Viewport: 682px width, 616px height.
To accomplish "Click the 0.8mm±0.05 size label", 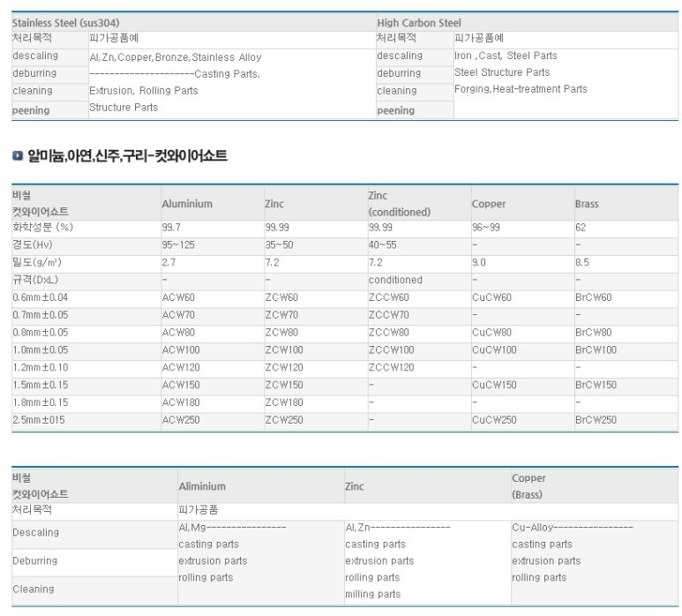I will point(40,333).
